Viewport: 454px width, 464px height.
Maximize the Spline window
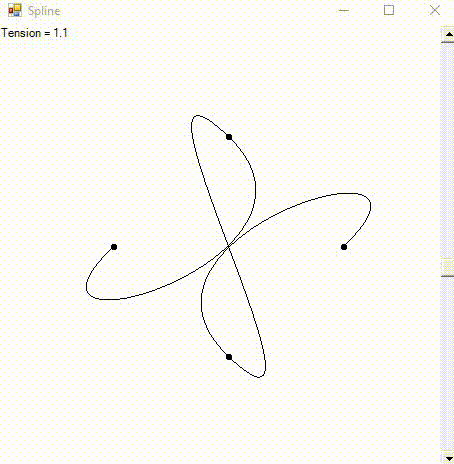click(x=389, y=10)
